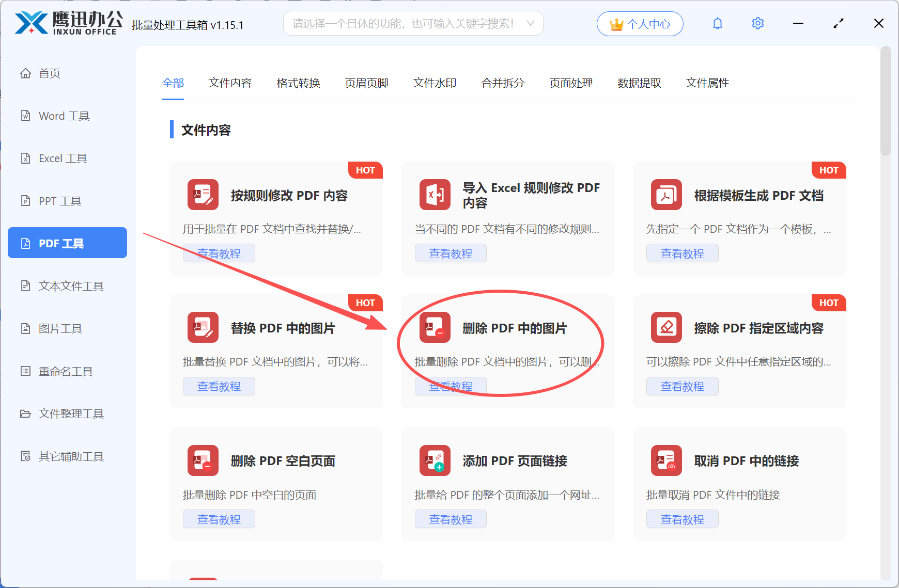Switch to the 文件内容 tab
899x588 pixels.
pyautogui.click(x=230, y=83)
